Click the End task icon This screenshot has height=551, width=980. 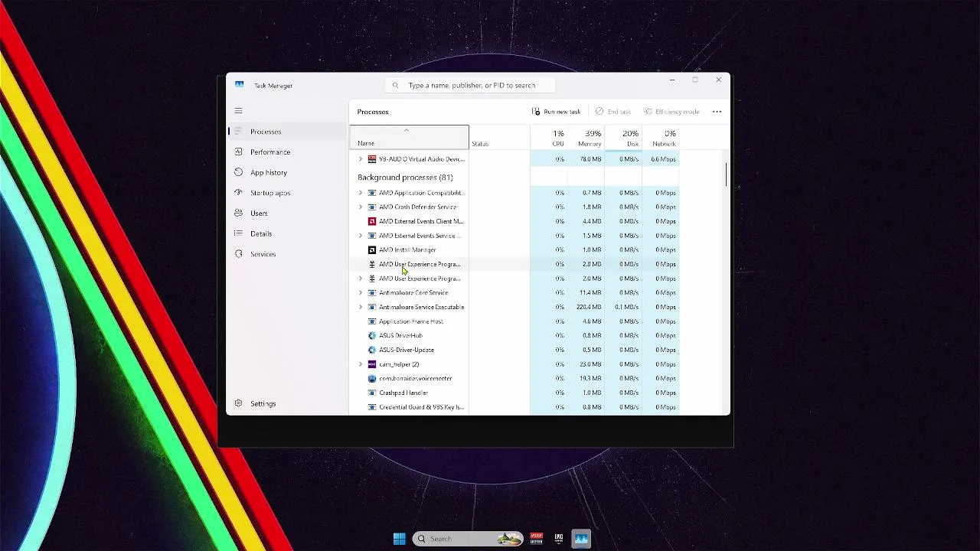[599, 112]
